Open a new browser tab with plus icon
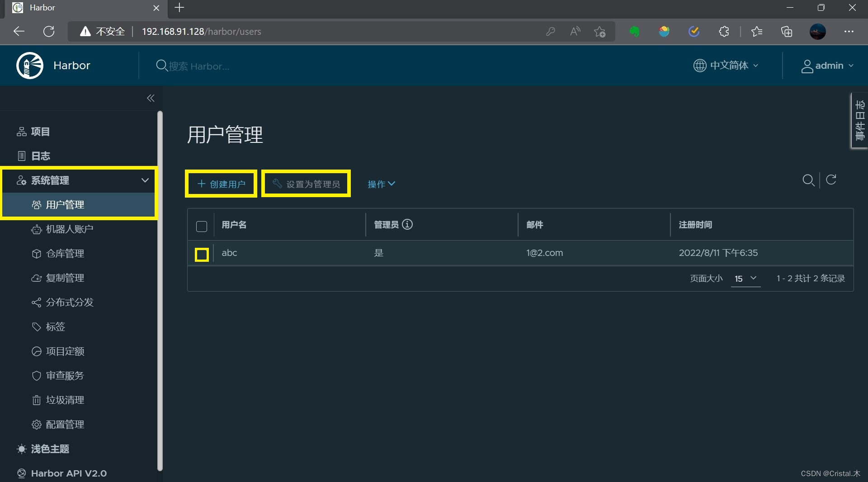The width and height of the screenshot is (868, 482). click(x=179, y=8)
